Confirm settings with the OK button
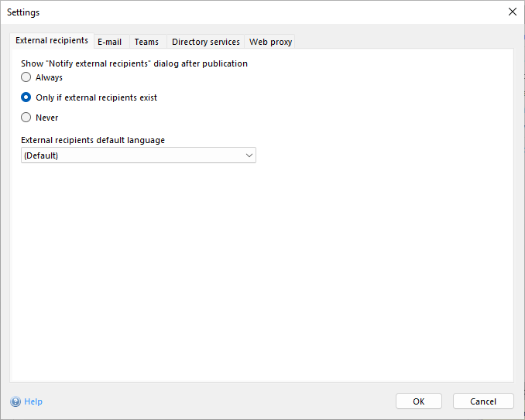This screenshot has height=420, width=525. [x=418, y=401]
